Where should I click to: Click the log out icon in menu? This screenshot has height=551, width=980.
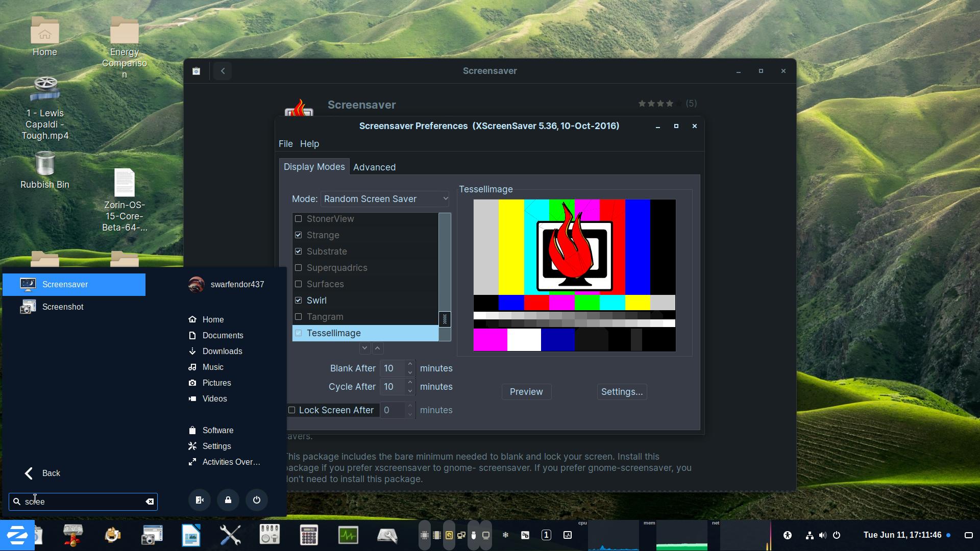(200, 500)
